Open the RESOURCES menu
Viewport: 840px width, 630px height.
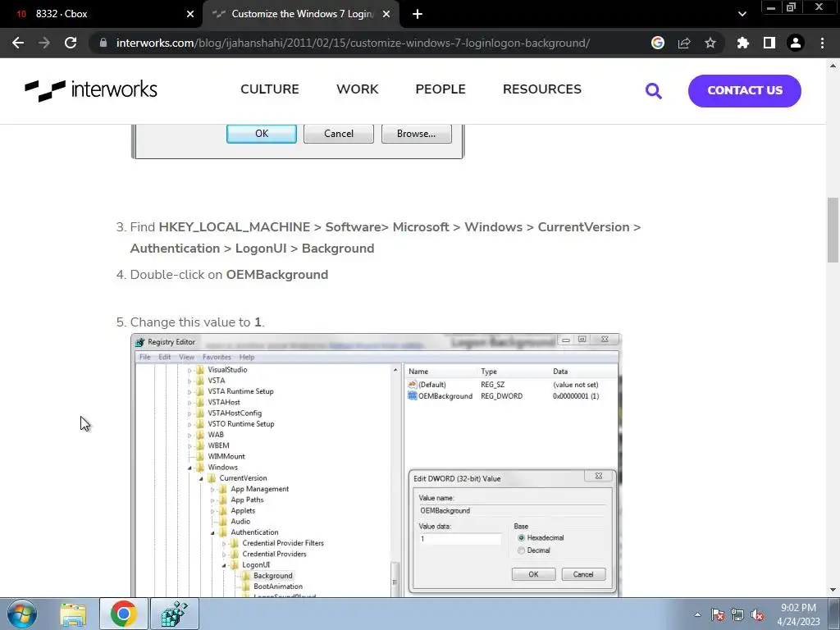542,89
